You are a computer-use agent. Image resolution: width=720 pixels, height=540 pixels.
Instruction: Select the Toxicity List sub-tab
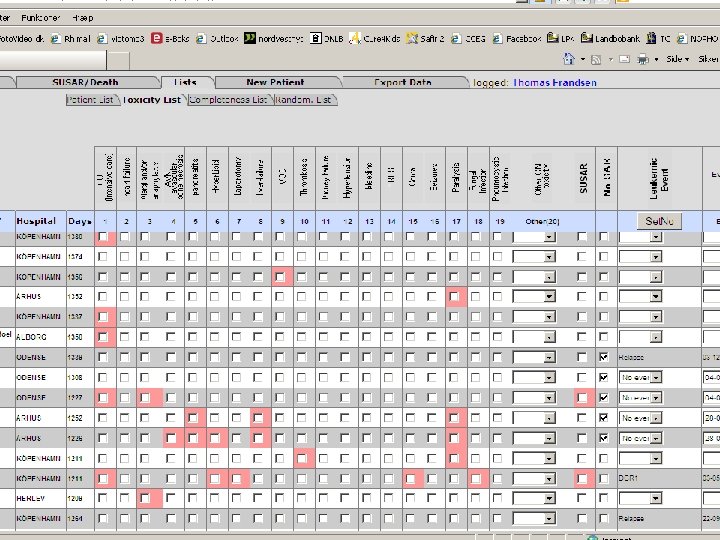pyautogui.click(x=152, y=100)
